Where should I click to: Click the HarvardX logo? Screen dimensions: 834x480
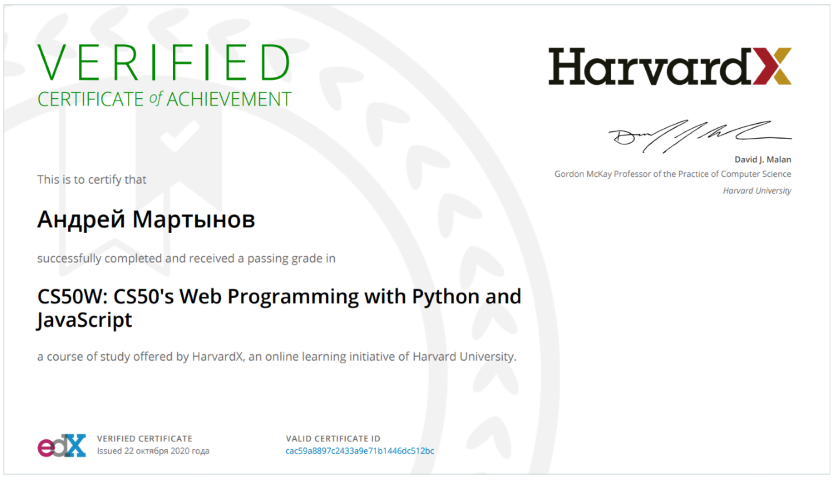click(670, 67)
